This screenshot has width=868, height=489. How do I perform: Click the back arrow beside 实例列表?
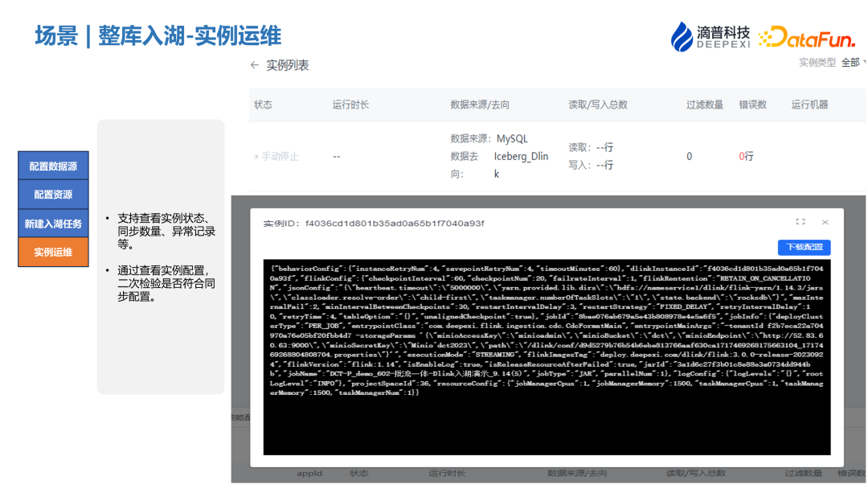pos(255,65)
